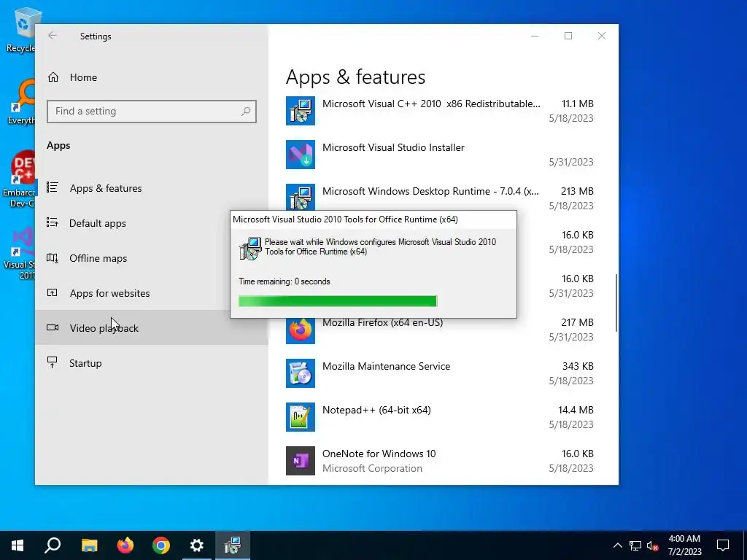
Task: Select the Embarcadero Dev-C++ desktop shortcut
Action: 19,179
